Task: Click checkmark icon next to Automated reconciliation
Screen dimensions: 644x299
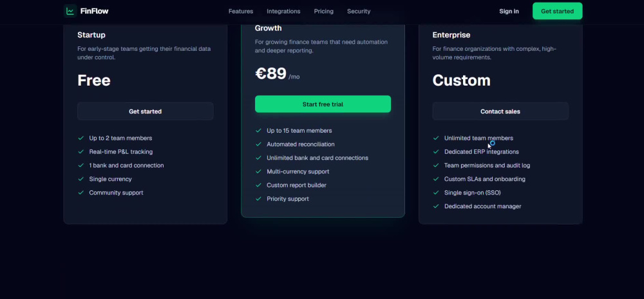Action: 258,144
